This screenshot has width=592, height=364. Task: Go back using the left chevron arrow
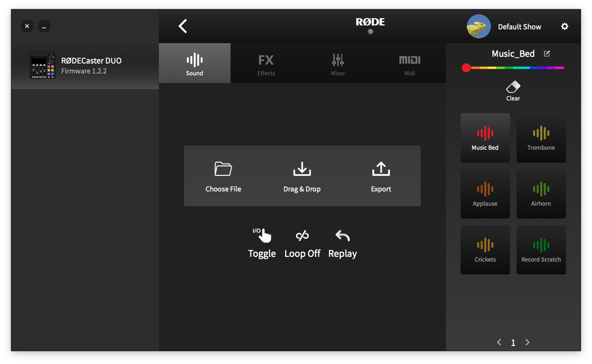click(183, 26)
